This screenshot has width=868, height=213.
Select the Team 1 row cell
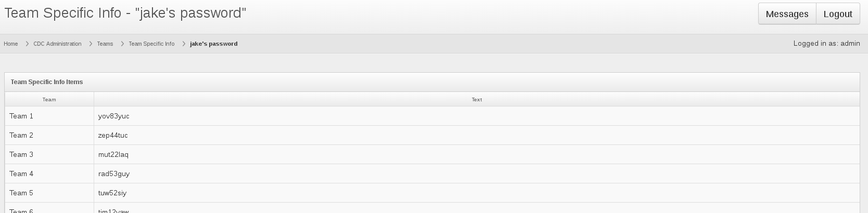point(49,116)
